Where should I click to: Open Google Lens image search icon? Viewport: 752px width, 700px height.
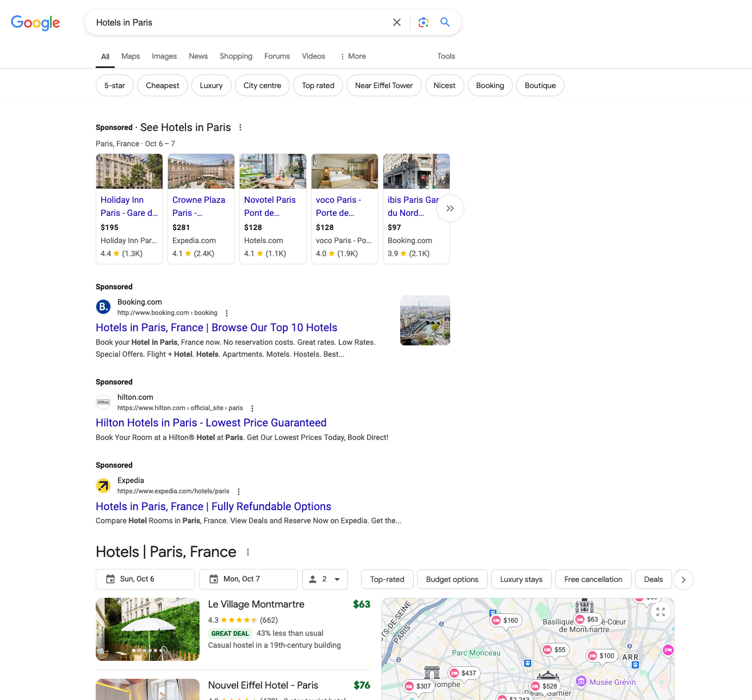pos(424,22)
